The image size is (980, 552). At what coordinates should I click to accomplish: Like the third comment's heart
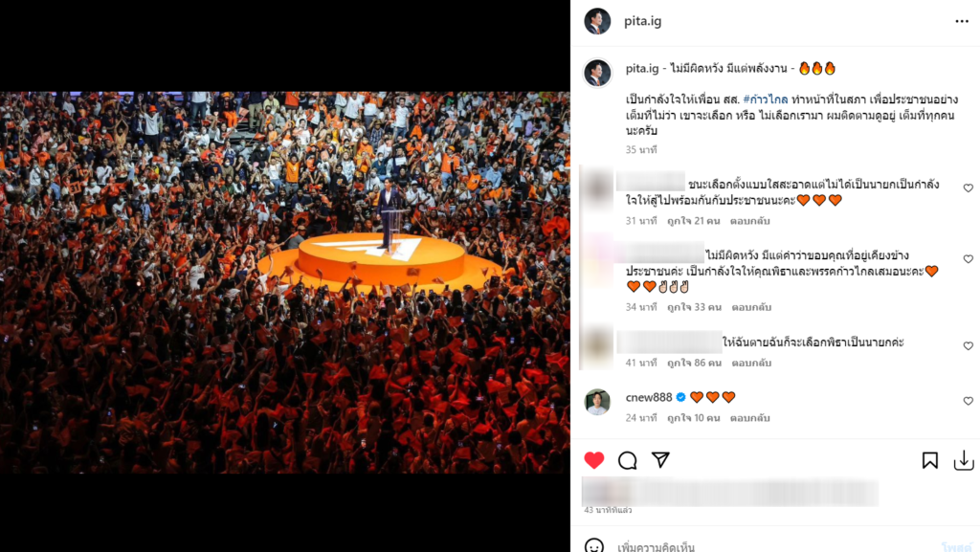point(969,345)
